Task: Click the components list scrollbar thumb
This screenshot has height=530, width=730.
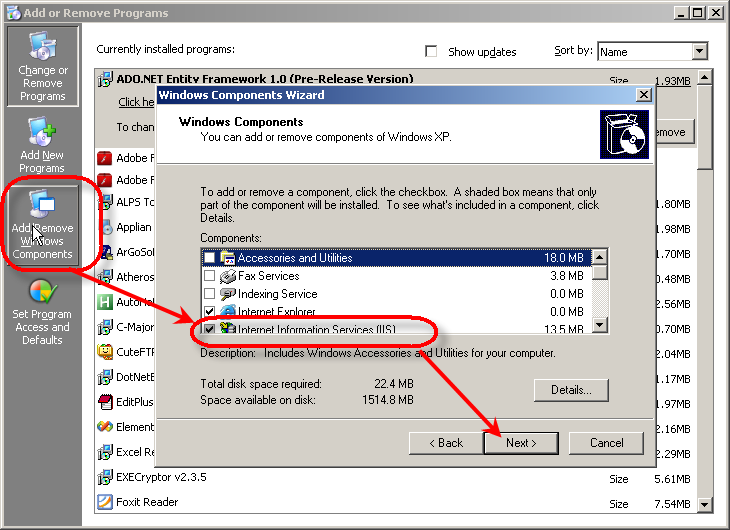Action: point(600,272)
